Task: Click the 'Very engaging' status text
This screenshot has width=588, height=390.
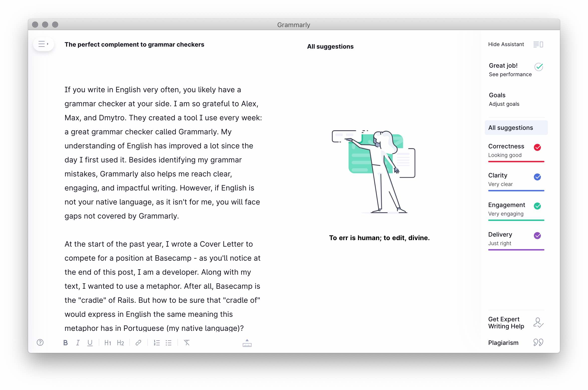Action: tap(506, 214)
